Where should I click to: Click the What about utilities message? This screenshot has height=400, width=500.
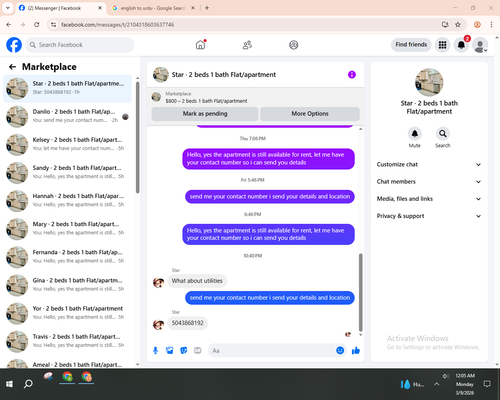[197, 281]
